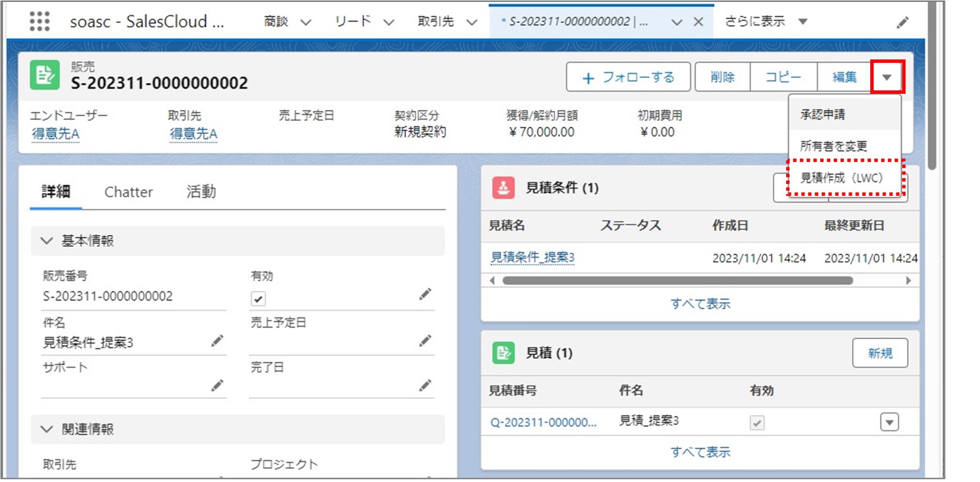Toggle the 有効 checkbox in 基本情報

[x=258, y=299]
